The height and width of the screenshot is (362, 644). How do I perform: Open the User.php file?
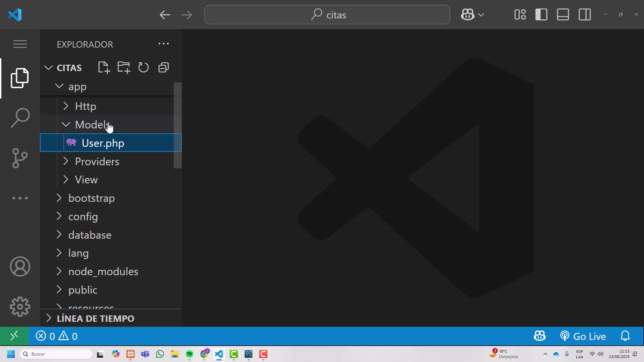click(111, 143)
